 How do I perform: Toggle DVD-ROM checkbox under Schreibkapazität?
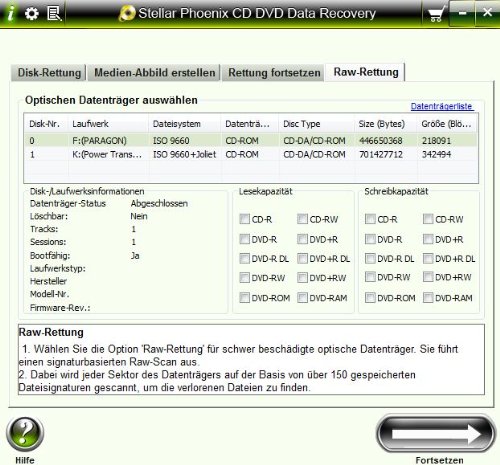click(370, 297)
